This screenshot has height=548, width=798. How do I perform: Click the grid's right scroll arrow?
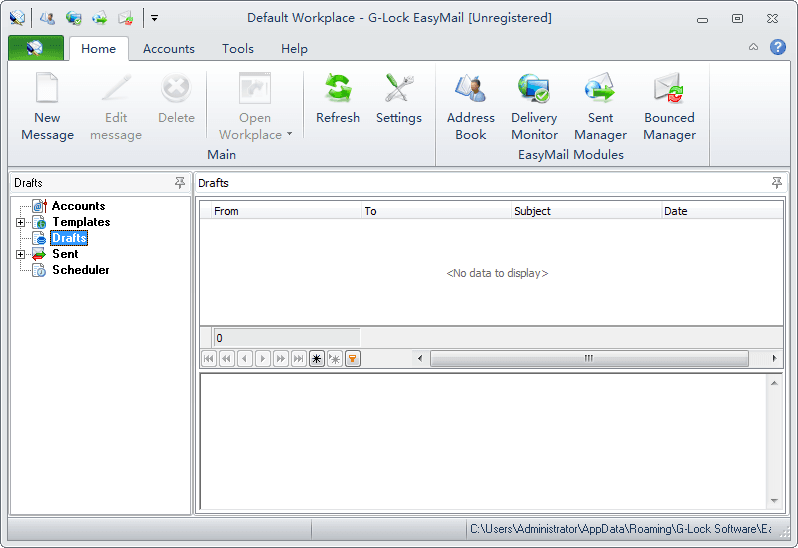(x=774, y=358)
